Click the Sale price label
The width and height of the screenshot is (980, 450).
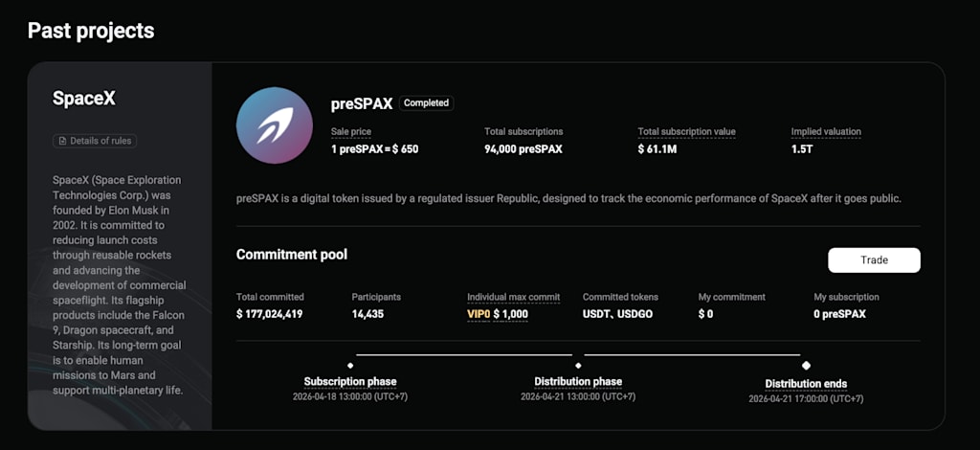[x=350, y=132]
